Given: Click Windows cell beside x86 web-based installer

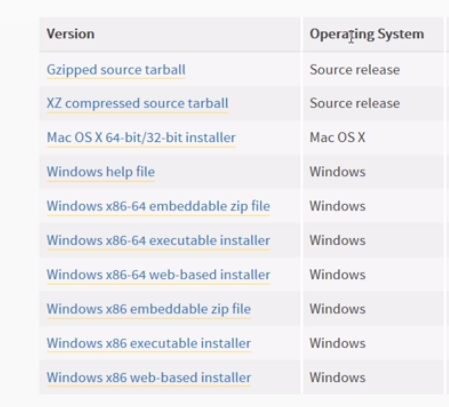Looking at the screenshot, I should pos(337,378).
